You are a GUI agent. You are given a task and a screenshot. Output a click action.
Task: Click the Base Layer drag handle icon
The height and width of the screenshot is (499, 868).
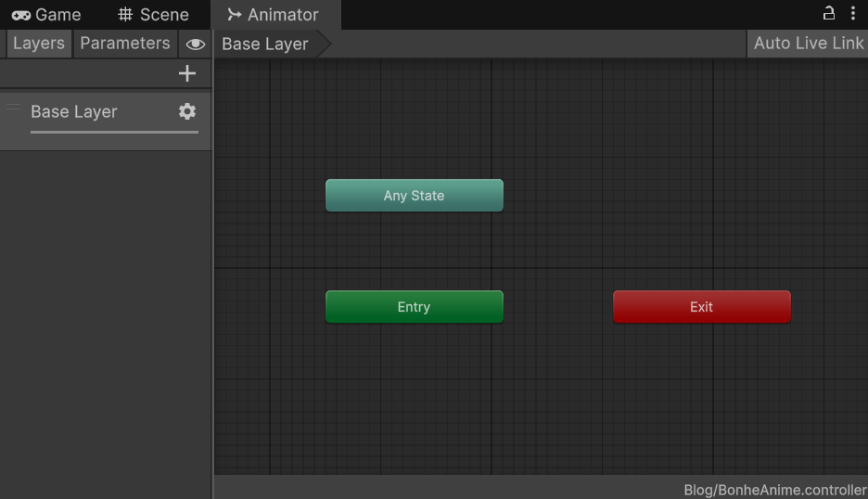[x=14, y=108]
